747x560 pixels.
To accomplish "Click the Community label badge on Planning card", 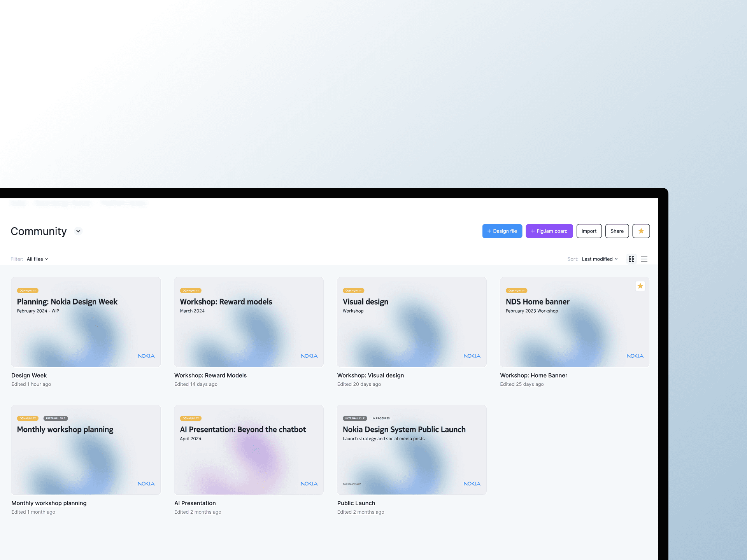I will [x=28, y=290].
